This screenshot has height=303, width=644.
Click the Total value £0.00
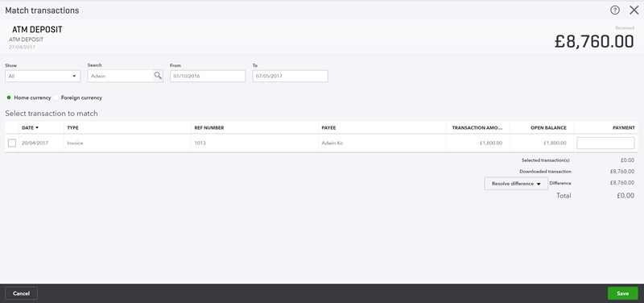(x=625, y=196)
